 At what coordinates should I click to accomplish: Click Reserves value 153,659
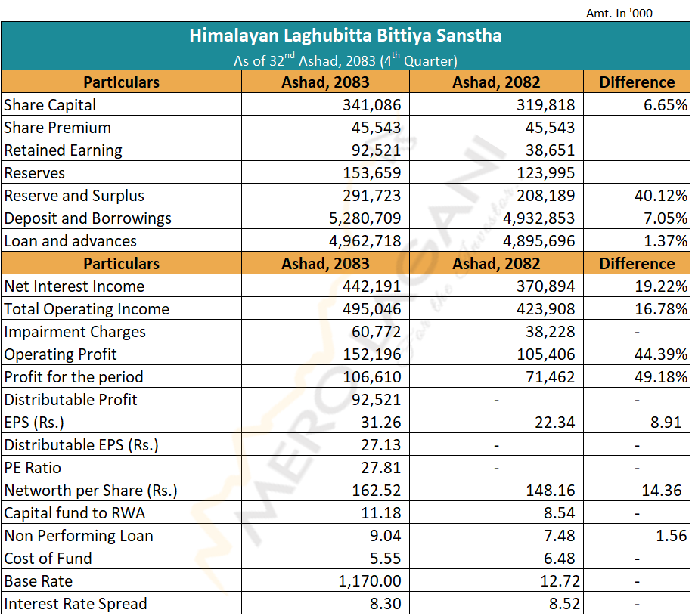coord(371,173)
